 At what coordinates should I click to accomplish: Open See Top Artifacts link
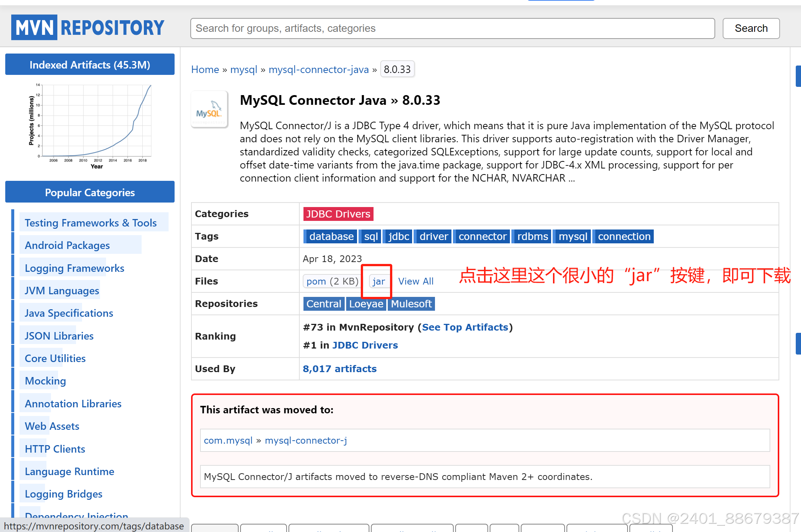click(x=465, y=327)
